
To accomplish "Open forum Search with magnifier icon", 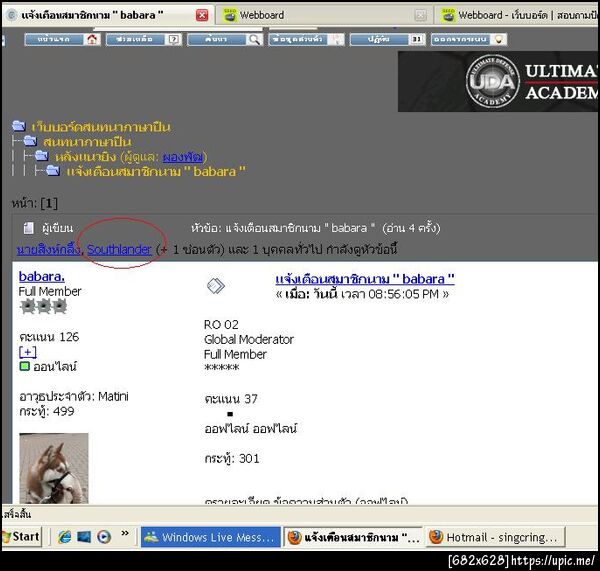I will point(225,39).
